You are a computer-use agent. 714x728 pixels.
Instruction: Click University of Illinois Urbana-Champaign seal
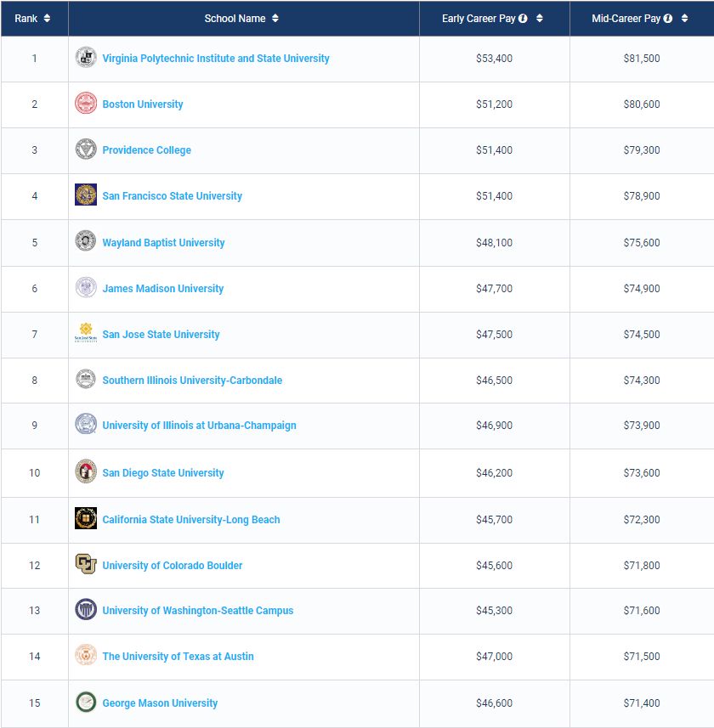[x=86, y=424]
